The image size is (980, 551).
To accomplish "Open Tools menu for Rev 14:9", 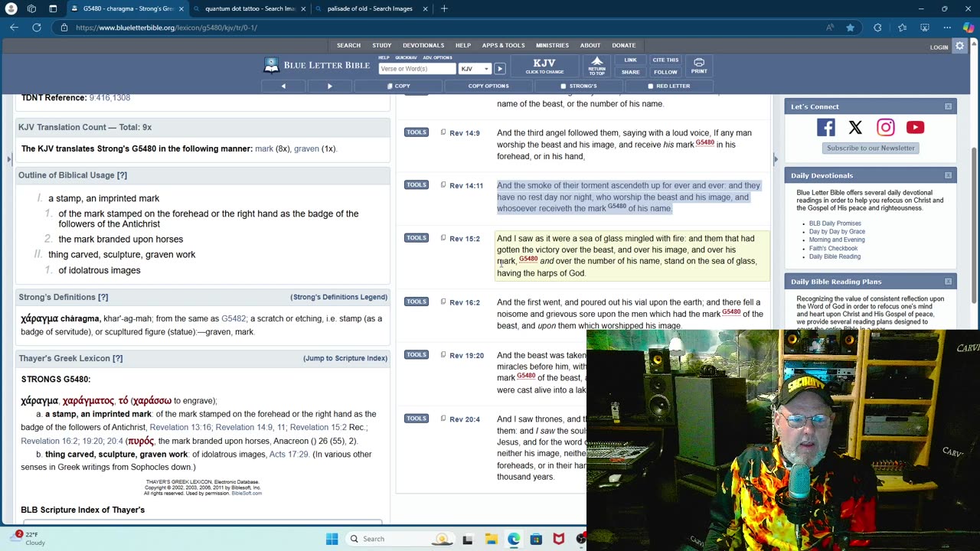I will pyautogui.click(x=416, y=132).
